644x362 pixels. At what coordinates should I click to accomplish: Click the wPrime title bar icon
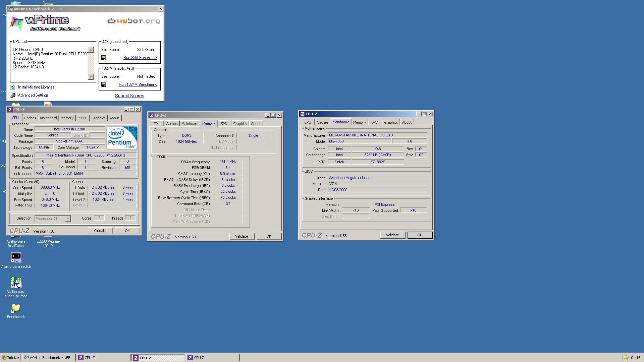click(10, 9)
